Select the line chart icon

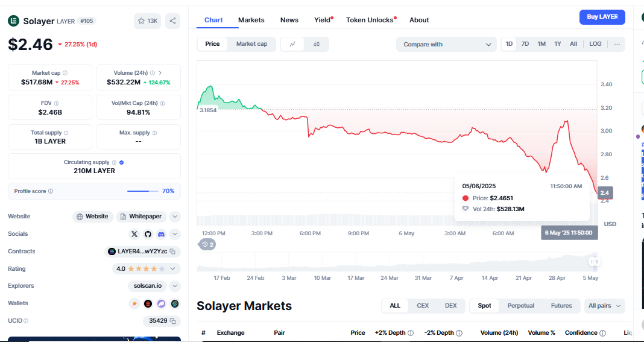[292, 44]
